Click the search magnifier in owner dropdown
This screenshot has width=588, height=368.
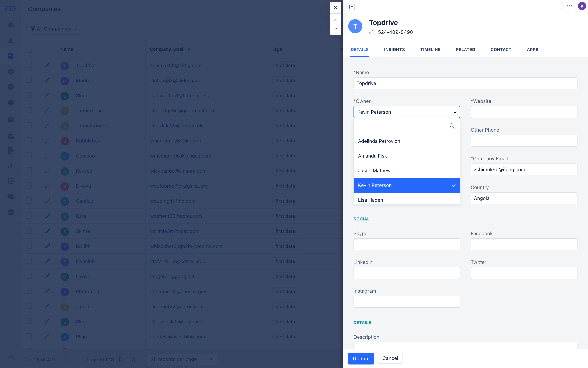(452, 126)
